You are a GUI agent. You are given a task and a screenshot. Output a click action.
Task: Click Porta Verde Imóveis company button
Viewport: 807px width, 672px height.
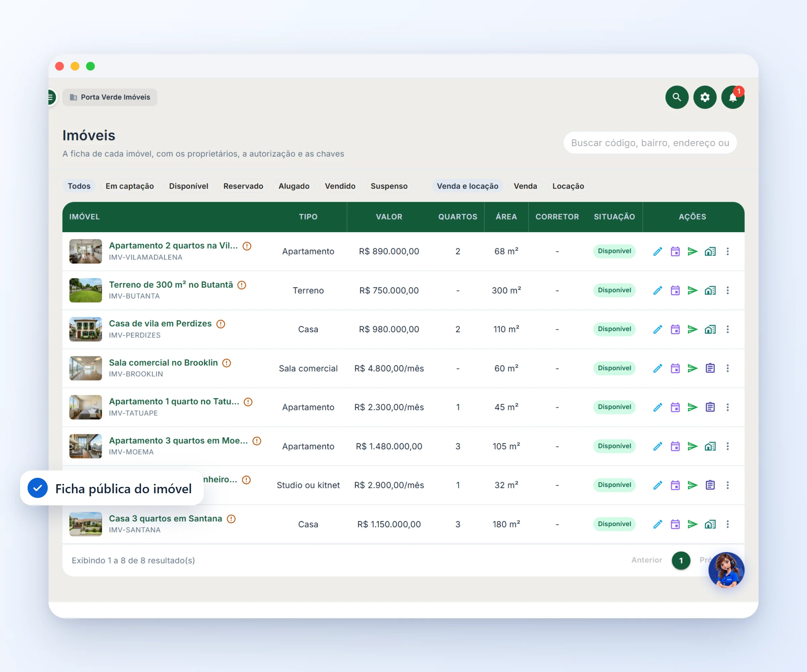[110, 97]
